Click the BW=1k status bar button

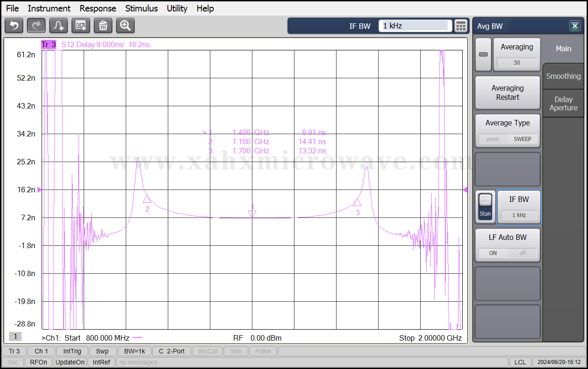coord(134,351)
